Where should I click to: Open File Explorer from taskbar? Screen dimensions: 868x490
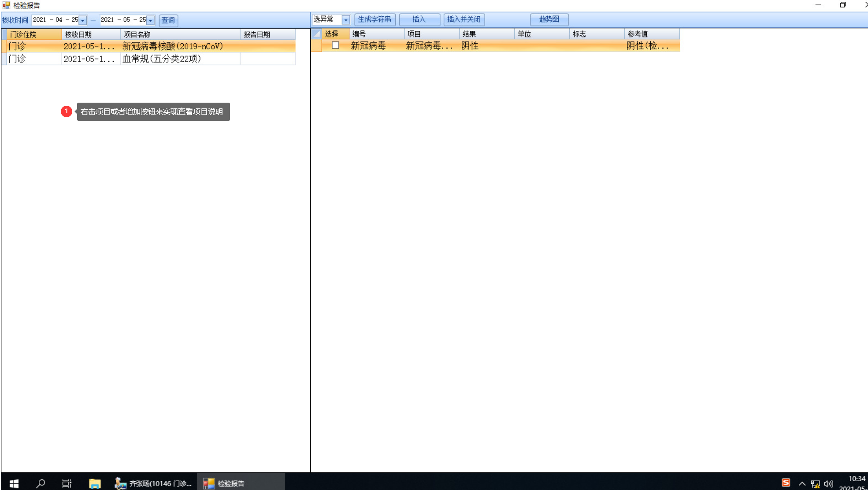[x=95, y=483]
